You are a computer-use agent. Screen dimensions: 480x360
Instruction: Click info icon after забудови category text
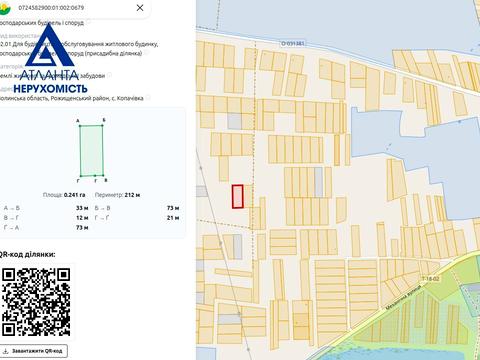point(109,75)
